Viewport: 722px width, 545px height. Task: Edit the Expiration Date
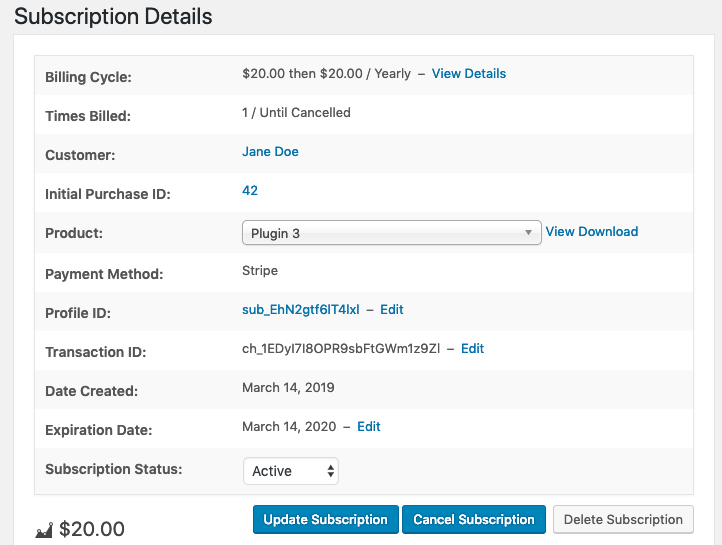click(368, 427)
